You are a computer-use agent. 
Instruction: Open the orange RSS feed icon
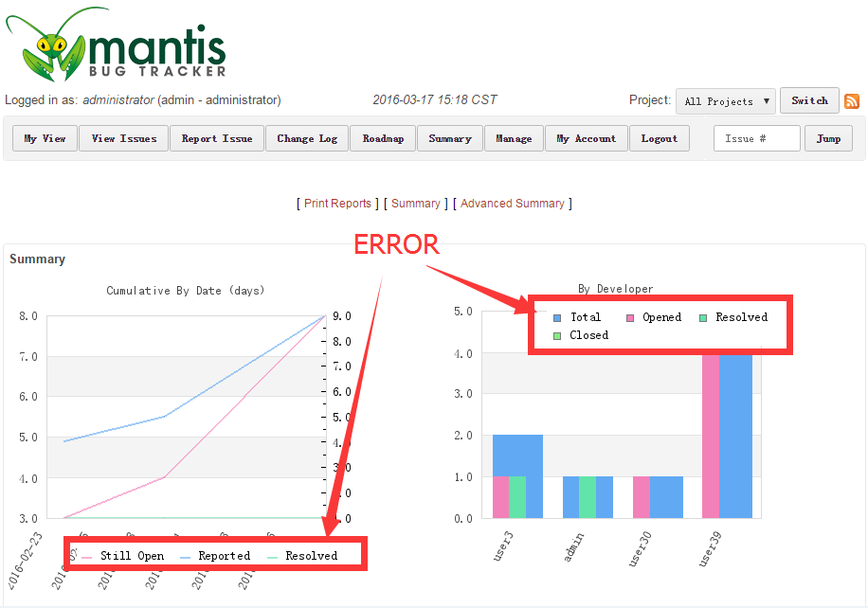pos(851,101)
